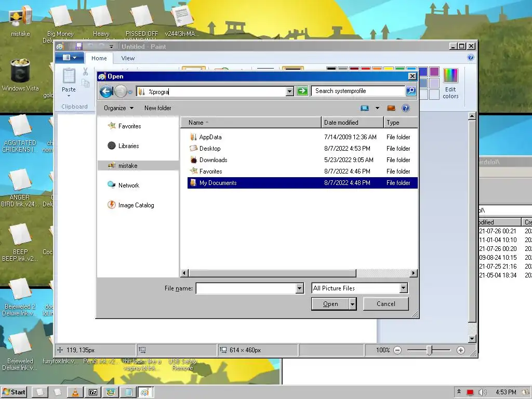Viewport: 532px width, 399px height.
Task: Expand the File name dropdown
Action: click(300, 288)
